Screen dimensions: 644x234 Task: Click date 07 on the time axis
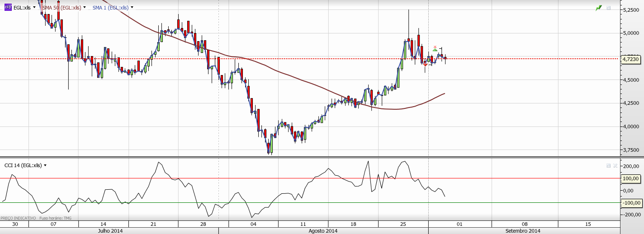click(53, 224)
